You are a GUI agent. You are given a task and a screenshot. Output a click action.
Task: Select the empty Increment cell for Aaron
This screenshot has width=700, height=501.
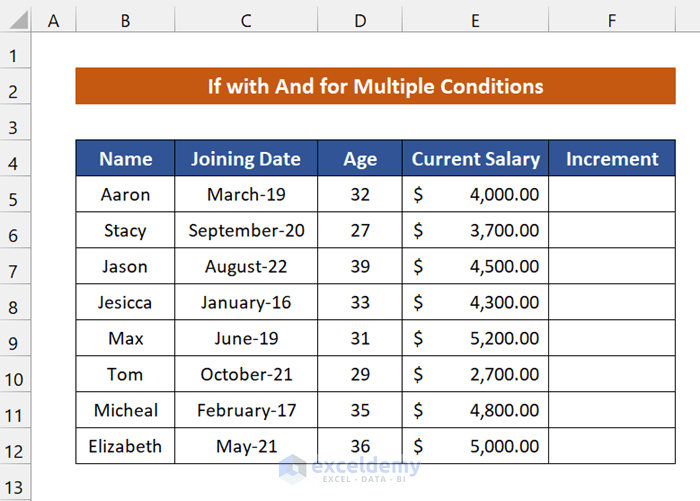tap(612, 195)
